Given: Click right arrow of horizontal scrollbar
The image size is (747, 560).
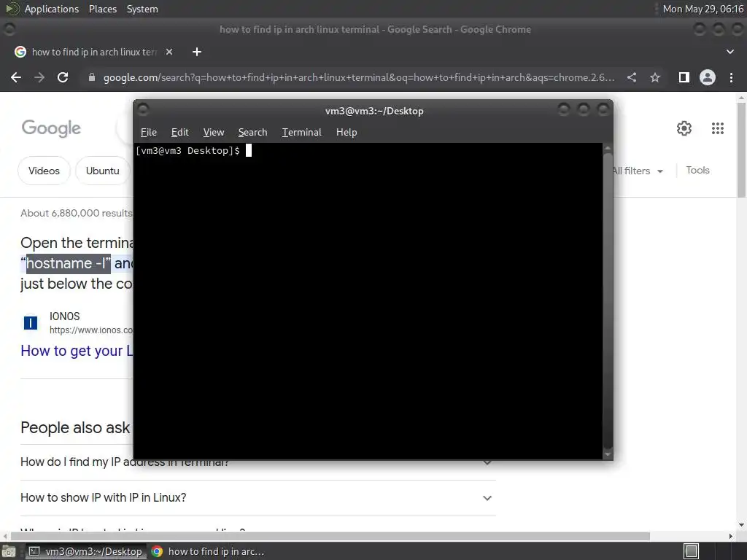Looking at the screenshot, I should click(731, 536).
